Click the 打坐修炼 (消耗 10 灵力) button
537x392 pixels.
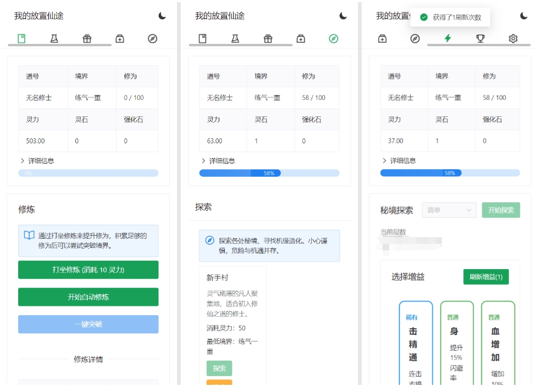88,270
